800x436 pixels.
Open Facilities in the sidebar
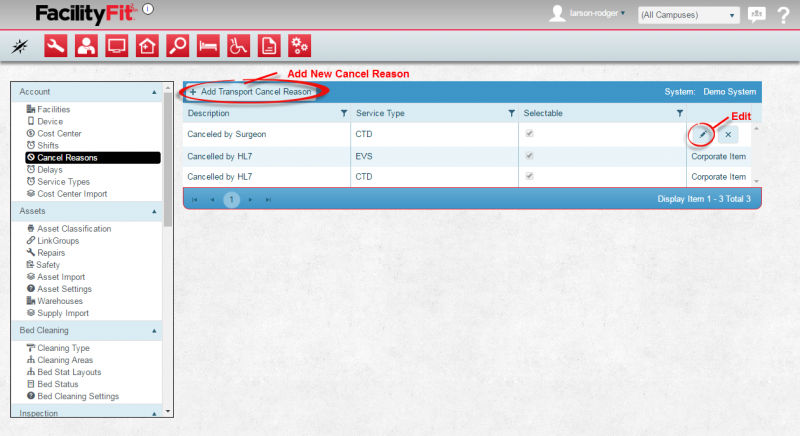pos(54,109)
